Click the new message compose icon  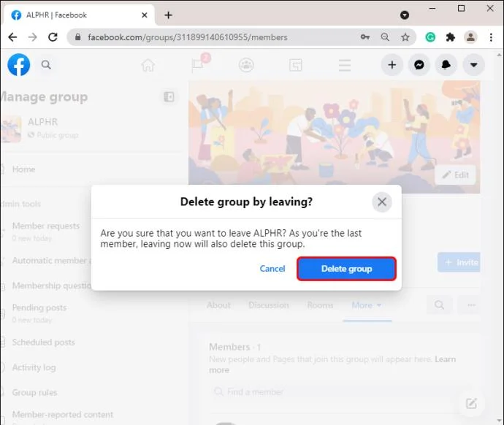472,404
